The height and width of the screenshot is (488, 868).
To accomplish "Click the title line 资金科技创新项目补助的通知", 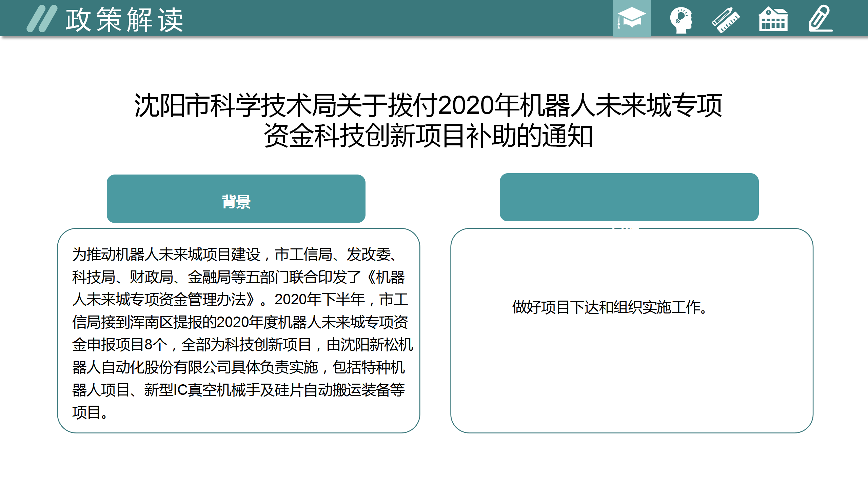I will [x=428, y=136].
